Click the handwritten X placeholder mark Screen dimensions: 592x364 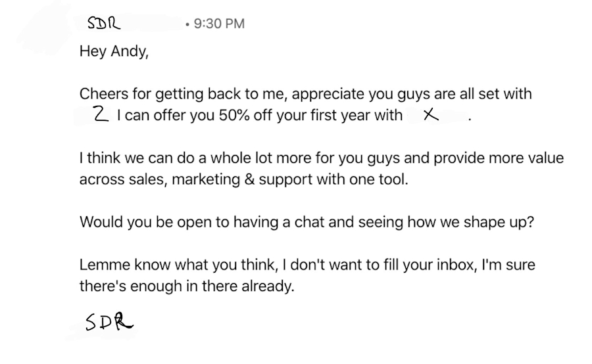click(x=431, y=115)
